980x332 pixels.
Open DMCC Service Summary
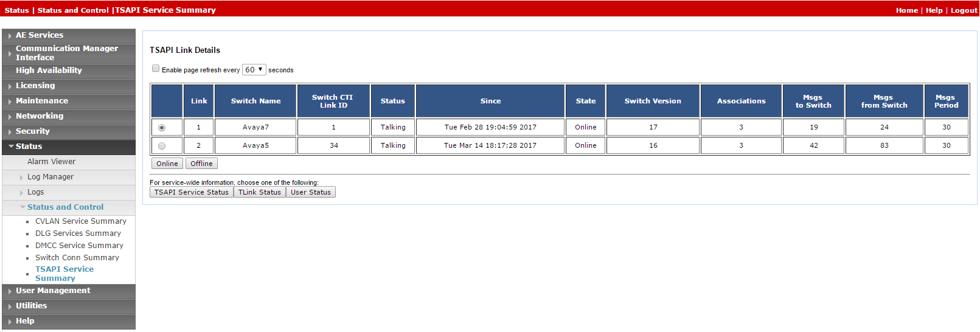coord(79,246)
